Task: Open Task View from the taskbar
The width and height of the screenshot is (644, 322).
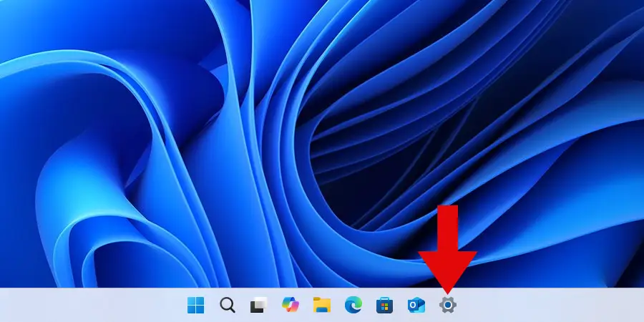Action: 258,306
